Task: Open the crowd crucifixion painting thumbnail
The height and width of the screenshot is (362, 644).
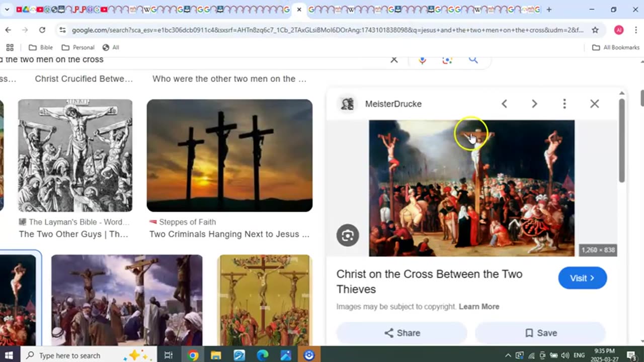Action: point(127,300)
